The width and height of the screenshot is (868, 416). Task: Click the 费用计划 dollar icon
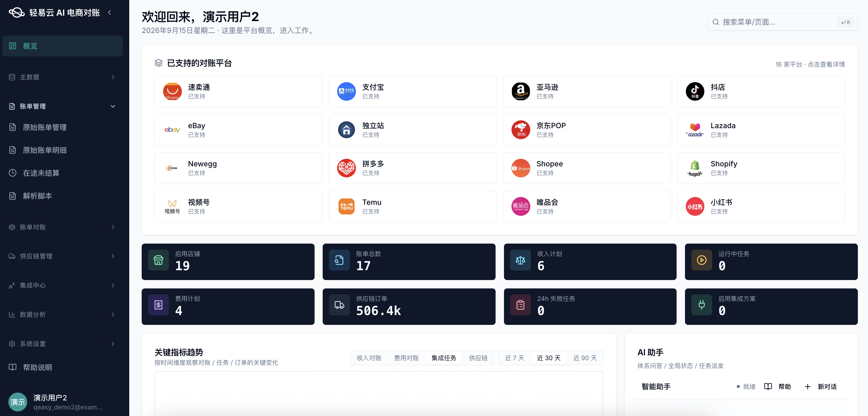pyautogui.click(x=158, y=305)
